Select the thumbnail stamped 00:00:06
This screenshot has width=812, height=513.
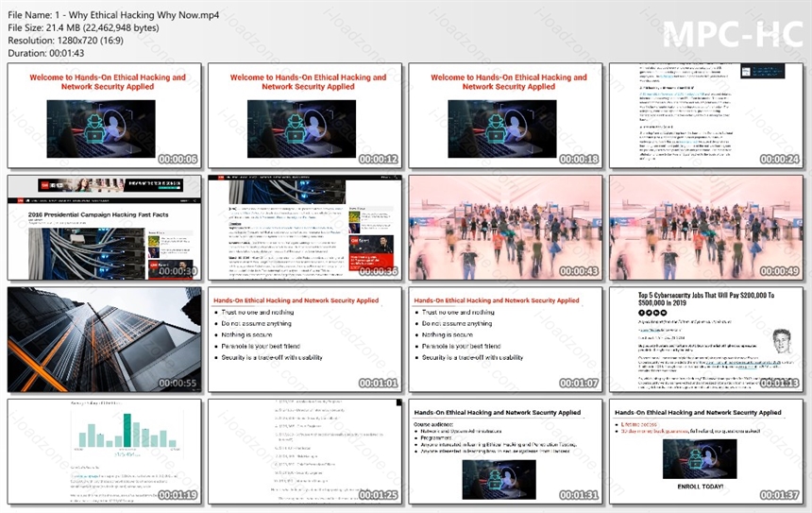click(x=104, y=115)
